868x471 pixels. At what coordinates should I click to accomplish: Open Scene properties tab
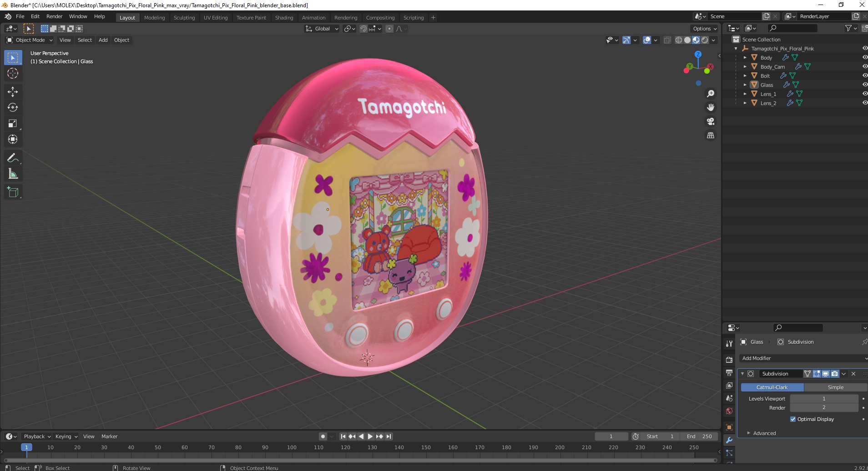(x=729, y=398)
